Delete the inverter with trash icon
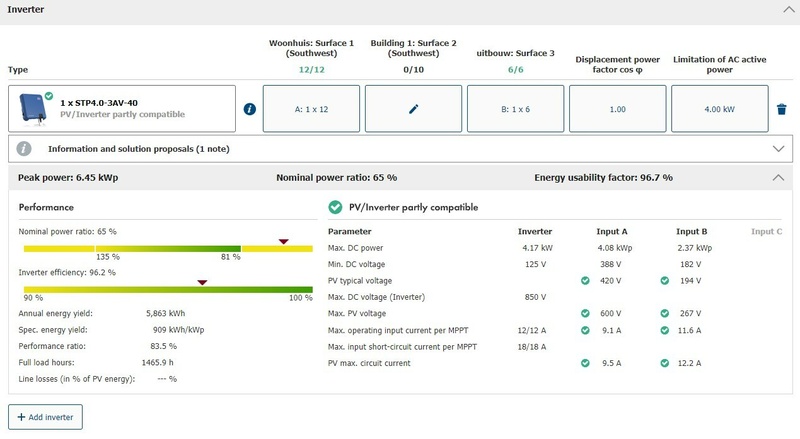The image size is (800, 439). coord(782,109)
